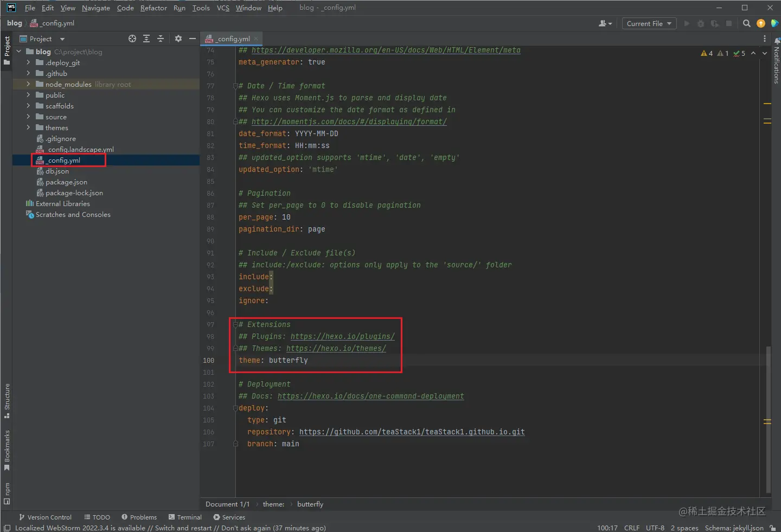Viewport: 781px width, 532px height.
Task: Fold the Extensions comment block
Action: [235, 324]
